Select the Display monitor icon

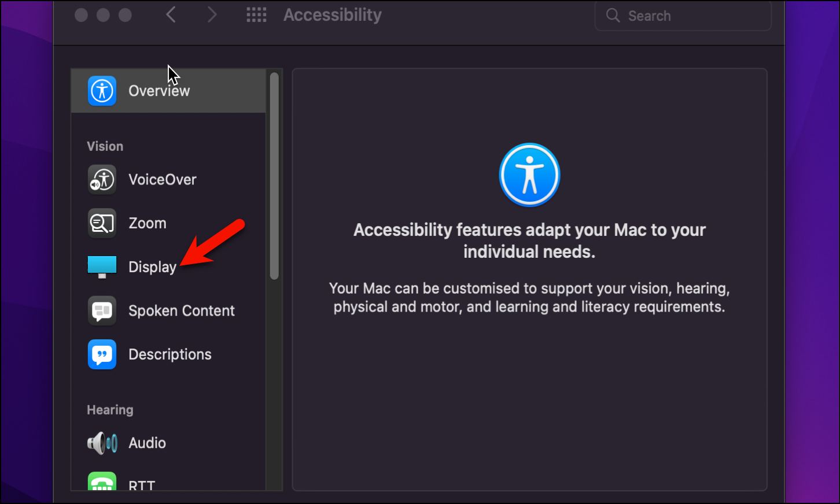[x=102, y=267]
